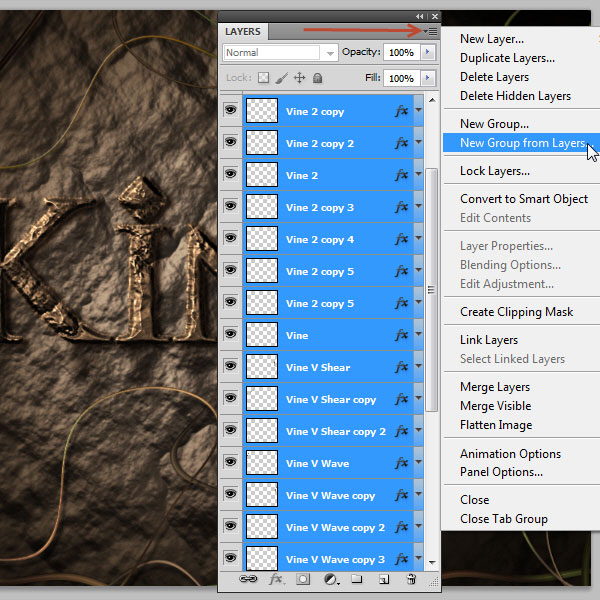Click the layers panel scrollbar thumb

click(432, 290)
